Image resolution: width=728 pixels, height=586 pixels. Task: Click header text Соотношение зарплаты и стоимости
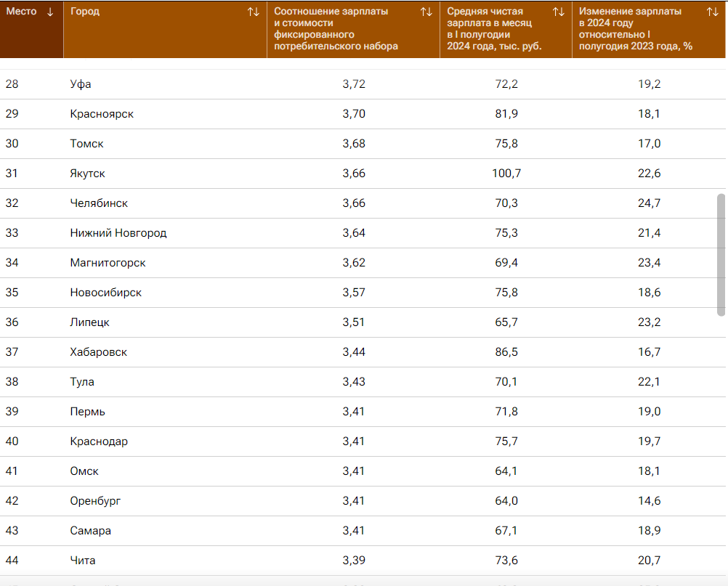coord(331,17)
